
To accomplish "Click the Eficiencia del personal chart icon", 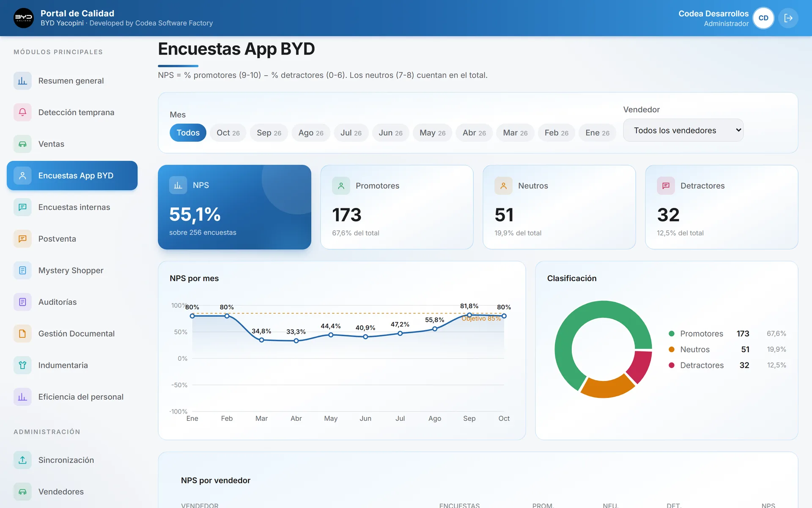I will click(22, 397).
